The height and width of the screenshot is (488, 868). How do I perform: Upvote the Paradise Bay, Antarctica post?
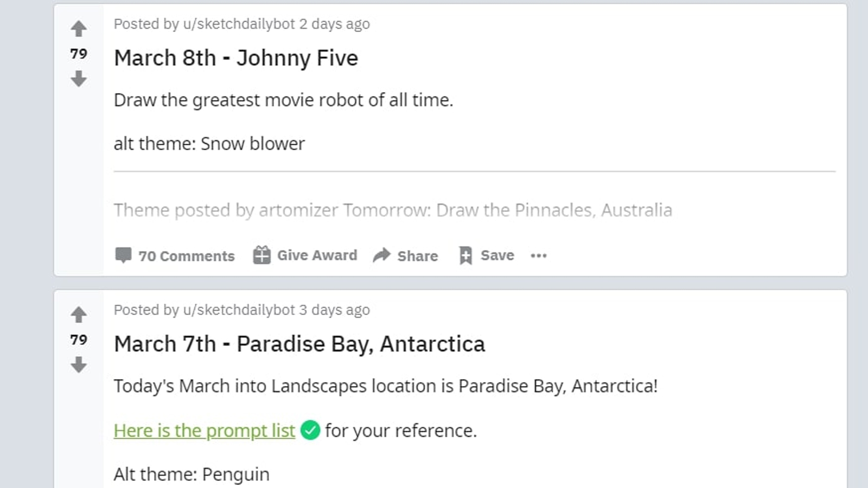79,314
